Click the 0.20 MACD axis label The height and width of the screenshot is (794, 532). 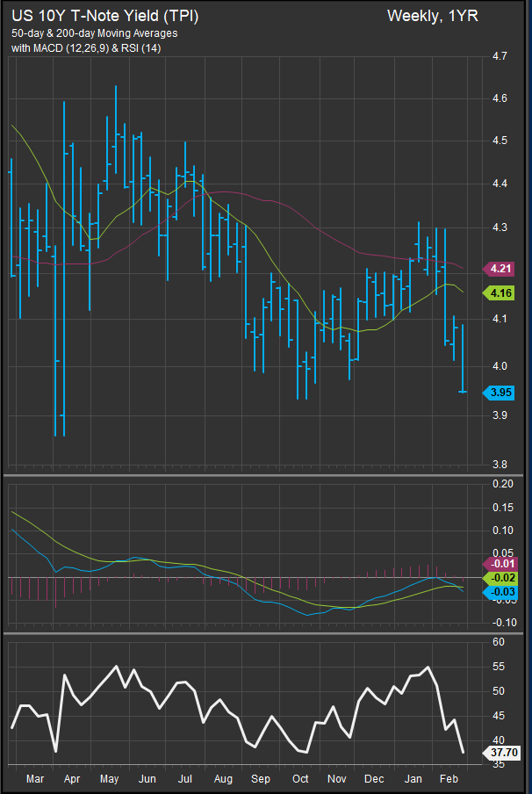[502, 484]
